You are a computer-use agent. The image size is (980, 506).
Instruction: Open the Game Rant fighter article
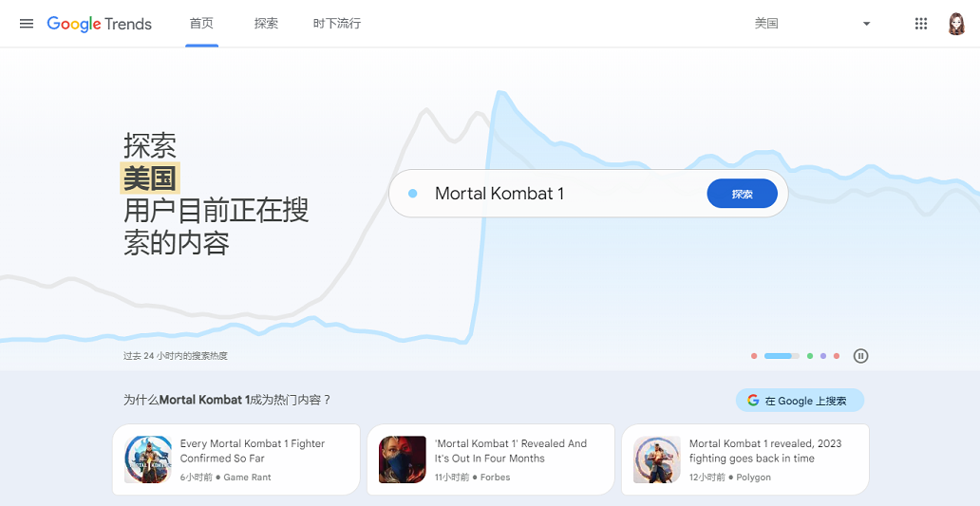(x=252, y=451)
